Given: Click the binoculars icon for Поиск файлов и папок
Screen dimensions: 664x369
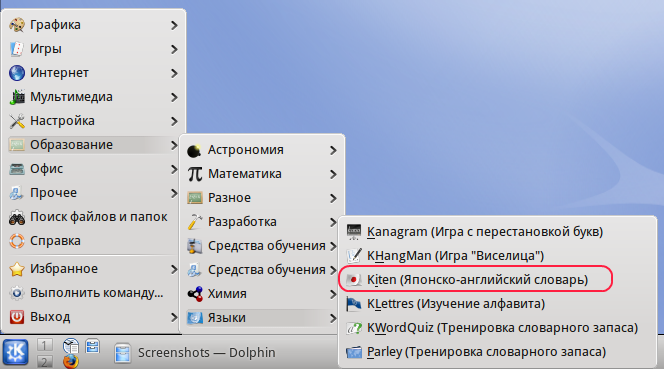Looking at the screenshot, I should (x=17, y=217).
